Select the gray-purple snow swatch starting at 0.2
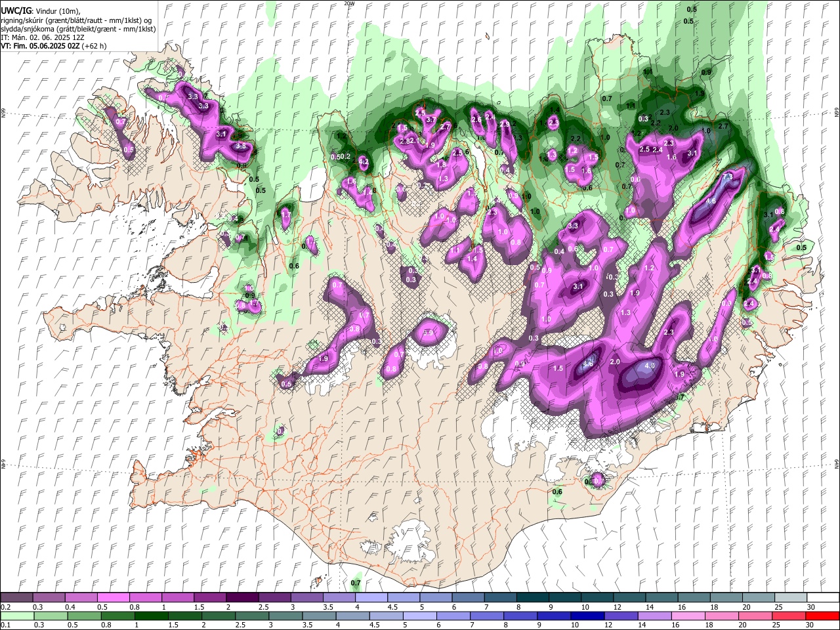Image resolution: width=840 pixels, height=630 pixels. point(16,598)
